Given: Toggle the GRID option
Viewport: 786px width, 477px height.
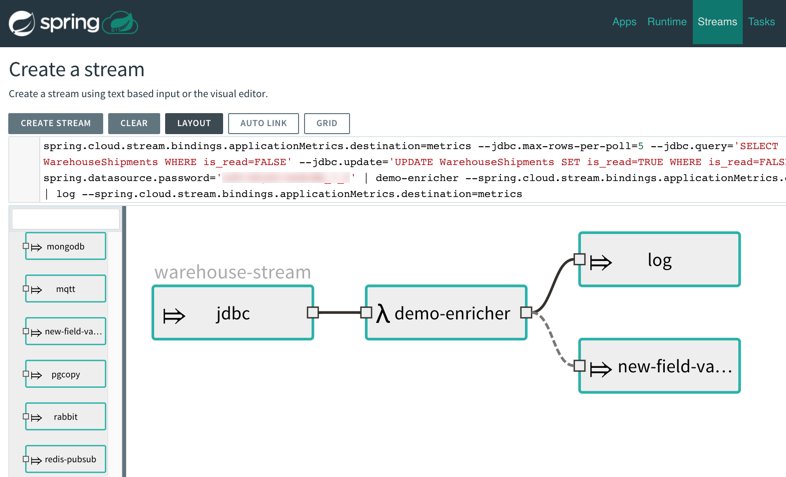Looking at the screenshot, I should point(327,123).
